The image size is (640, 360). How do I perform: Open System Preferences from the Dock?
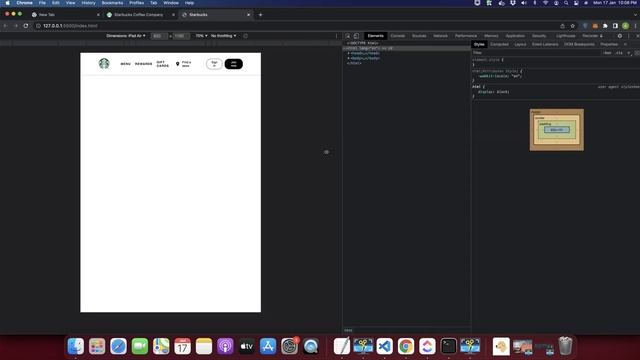tap(289, 346)
